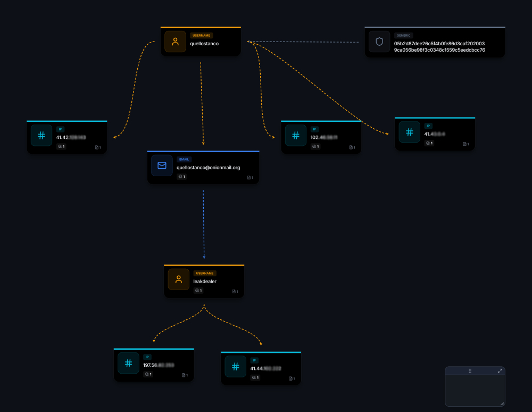Click the connection count badge on the leakdealer node
The image size is (532, 412).
pyautogui.click(x=198, y=291)
